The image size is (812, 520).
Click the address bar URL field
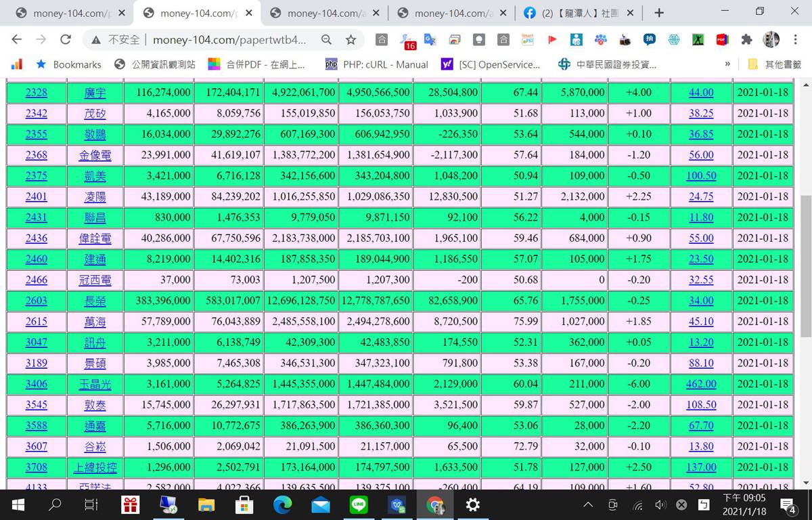(x=230, y=40)
